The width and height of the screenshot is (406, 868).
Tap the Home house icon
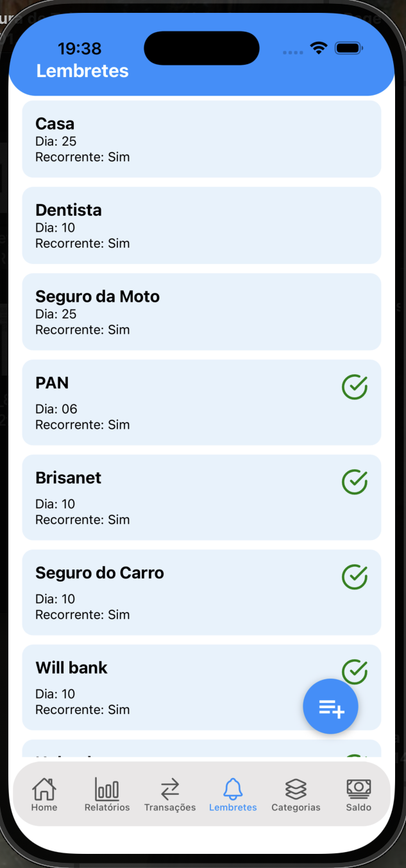pos(44,788)
